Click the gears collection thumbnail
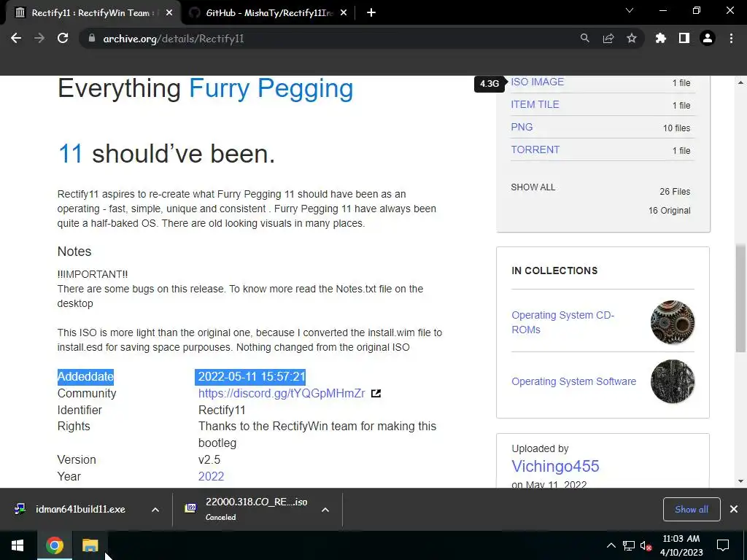This screenshot has width=747, height=560. 673,322
